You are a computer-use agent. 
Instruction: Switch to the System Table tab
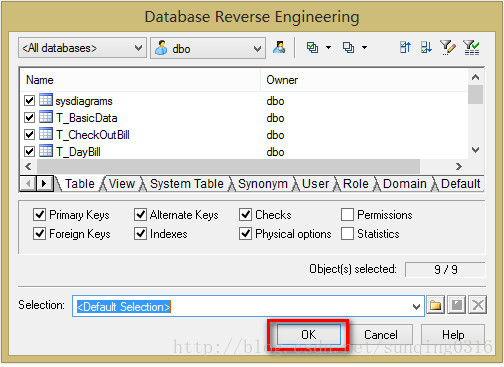tap(187, 184)
